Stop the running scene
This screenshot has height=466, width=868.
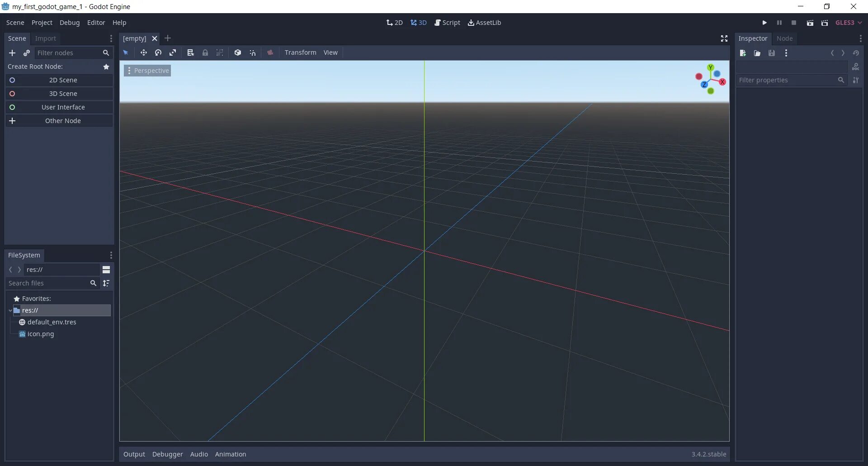pyautogui.click(x=793, y=23)
